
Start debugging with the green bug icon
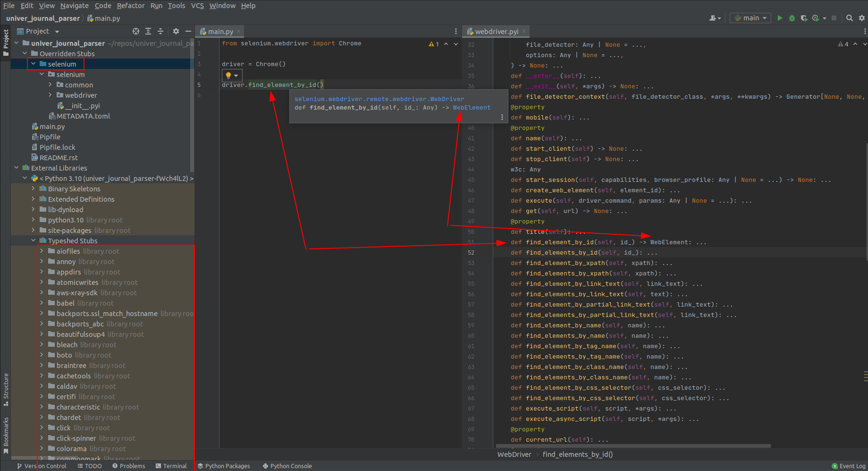[792, 18]
